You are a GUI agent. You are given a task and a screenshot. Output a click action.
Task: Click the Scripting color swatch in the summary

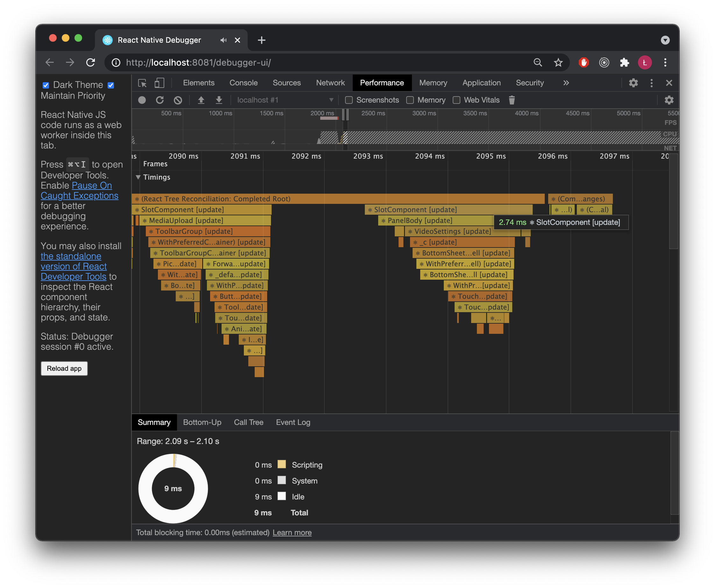pos(282,464)
